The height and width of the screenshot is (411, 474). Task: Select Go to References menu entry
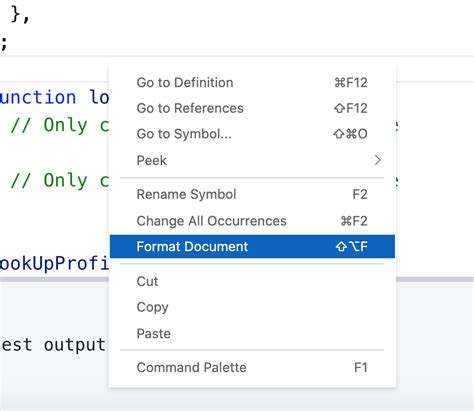point(252,108)
